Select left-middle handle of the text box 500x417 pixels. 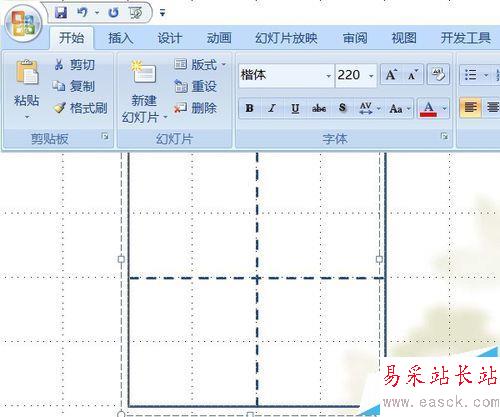pos(121,259)
